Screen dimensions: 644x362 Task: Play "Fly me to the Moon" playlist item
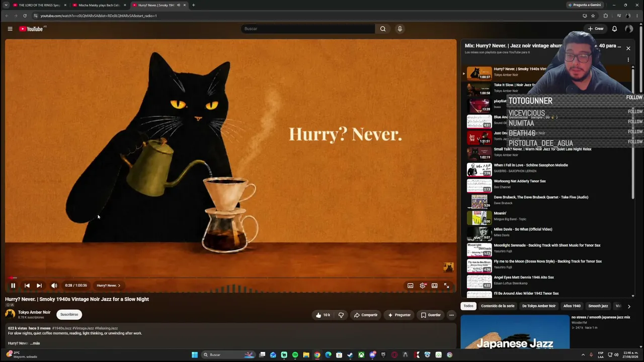point(547,265)
